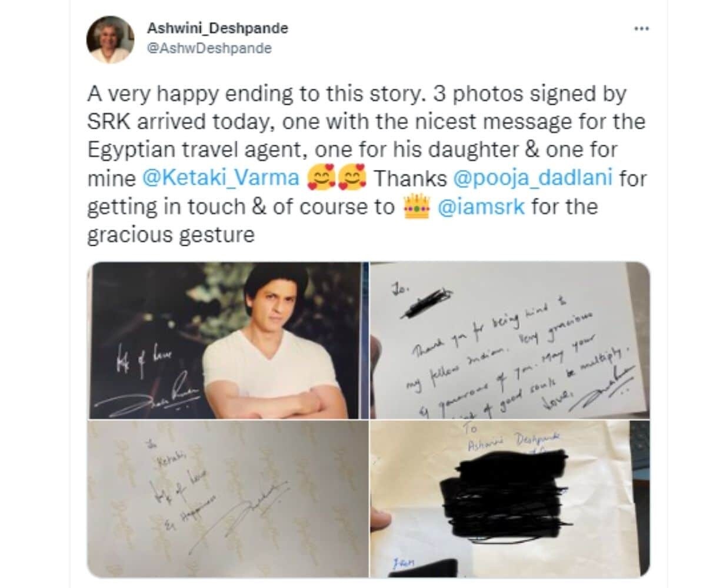This screenshot has width=706, height=588.
Task: Click the tweet text paragraph body
Action: [367, 164]
